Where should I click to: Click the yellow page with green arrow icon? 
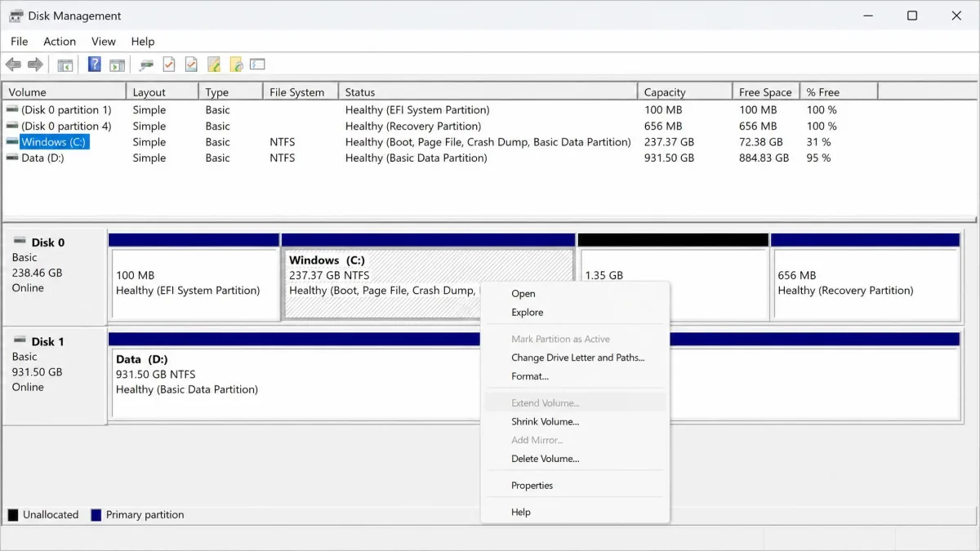[214, 64]
